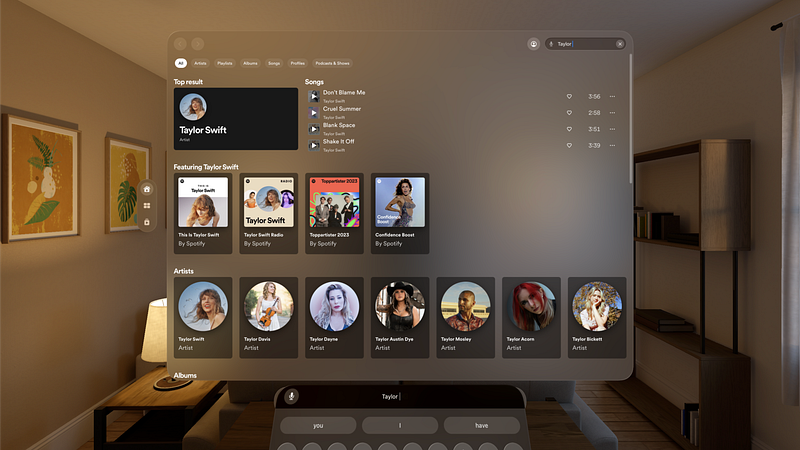Click the window's vertical scrollbar

[x=631, y=118]
